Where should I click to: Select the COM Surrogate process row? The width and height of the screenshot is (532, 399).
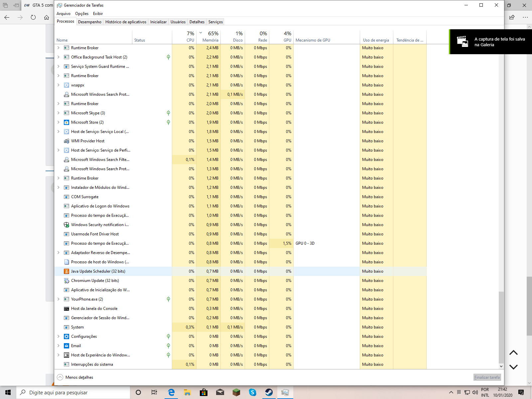[240, 197]
